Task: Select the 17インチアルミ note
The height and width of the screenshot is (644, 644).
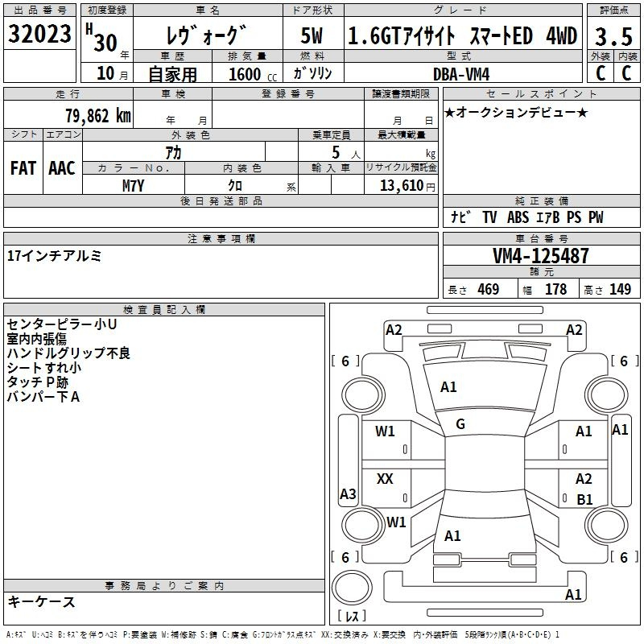Action: pos(54,255)
